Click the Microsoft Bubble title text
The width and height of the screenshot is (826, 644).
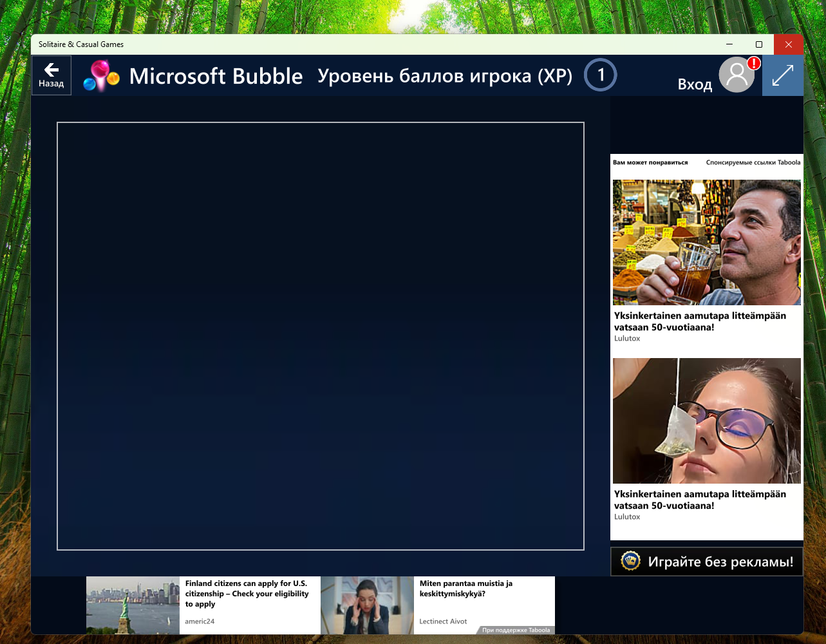coord(216,76)
